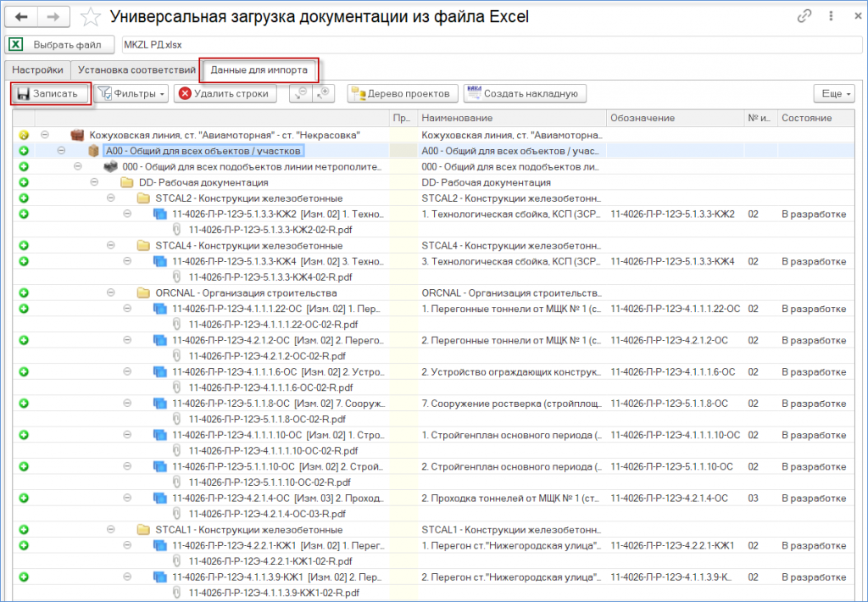Open the Еще dropdown menu
This screenshot has height=602, width=868.
834,93
